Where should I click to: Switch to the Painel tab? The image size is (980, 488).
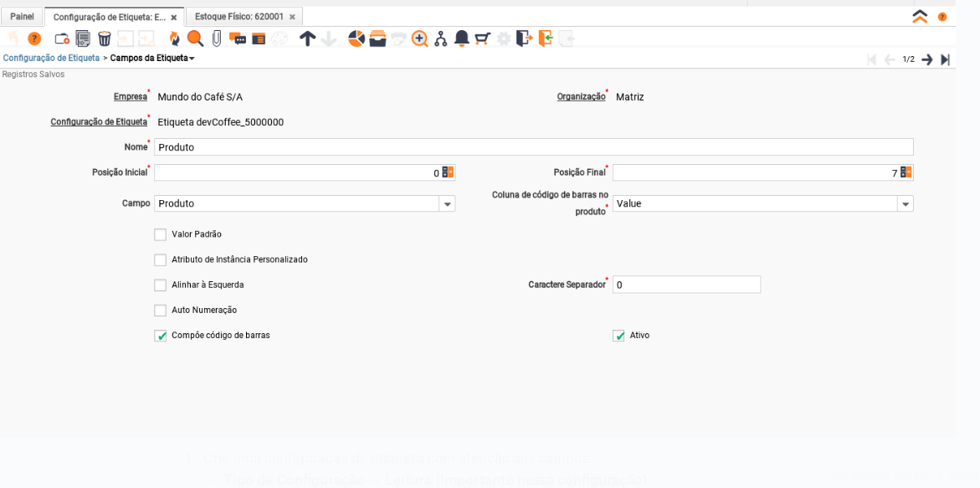point(22,17)
